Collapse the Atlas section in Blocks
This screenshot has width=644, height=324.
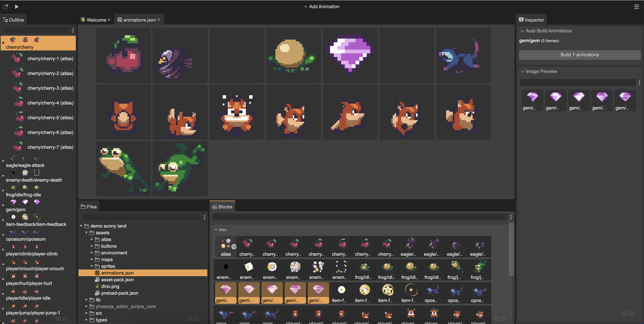(x=216, y=229)
